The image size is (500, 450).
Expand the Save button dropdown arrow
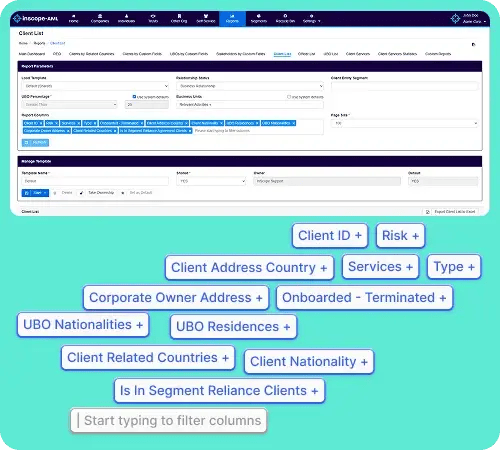pyautogui.click(x=45, y=193)
